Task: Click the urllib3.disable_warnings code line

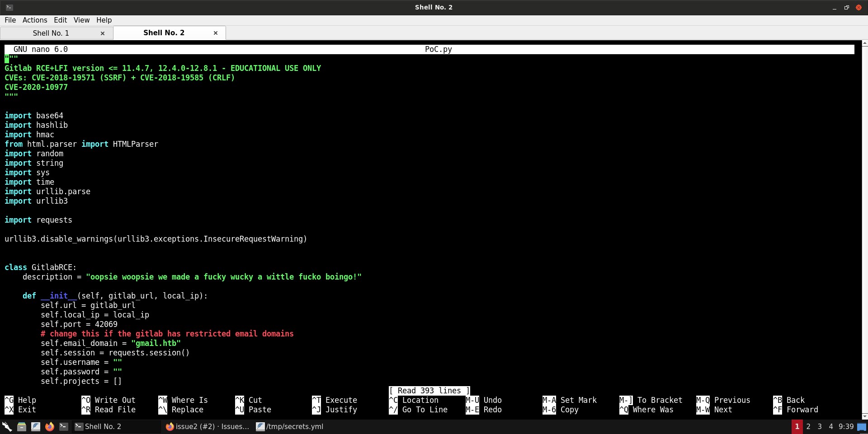Action: (156, 239)
